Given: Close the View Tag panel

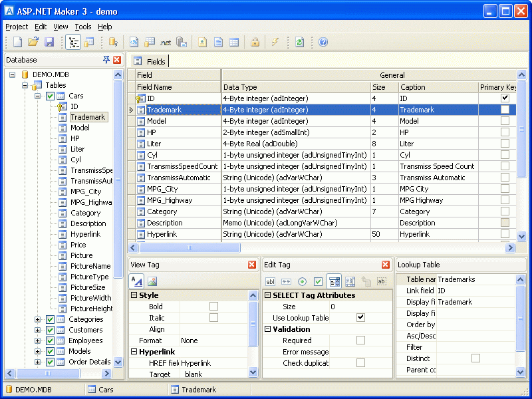Looking at the screenshot, I should (252, 265).
